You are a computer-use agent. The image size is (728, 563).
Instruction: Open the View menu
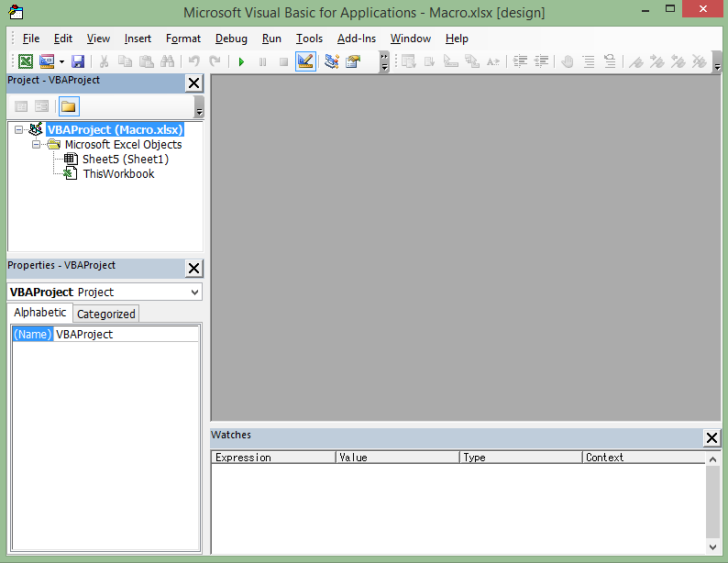point(98,39)
